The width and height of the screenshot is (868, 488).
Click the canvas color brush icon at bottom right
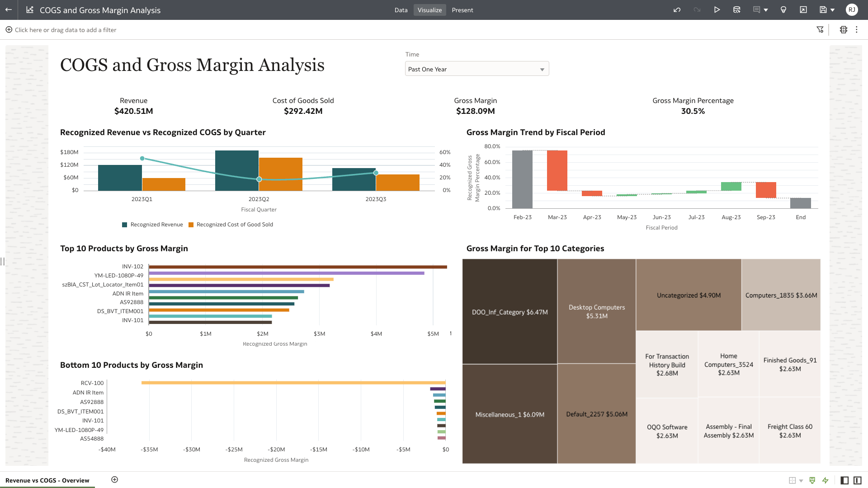tap(812, 480)
